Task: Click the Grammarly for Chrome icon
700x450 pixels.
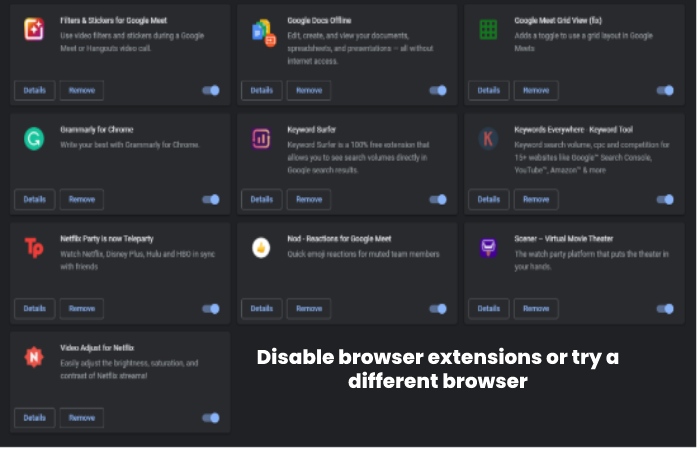Action: point(34,139)
